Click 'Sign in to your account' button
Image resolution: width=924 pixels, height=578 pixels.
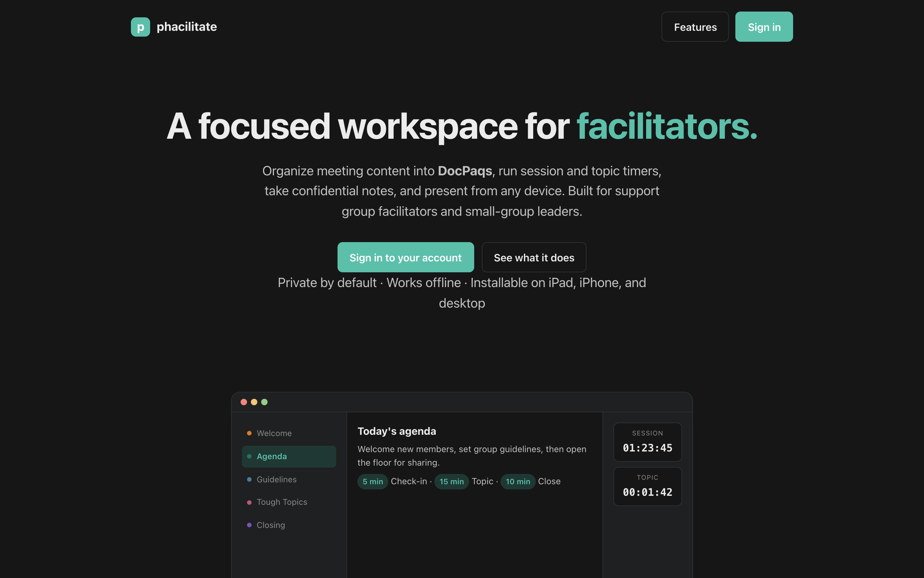(x=406, y=257)
